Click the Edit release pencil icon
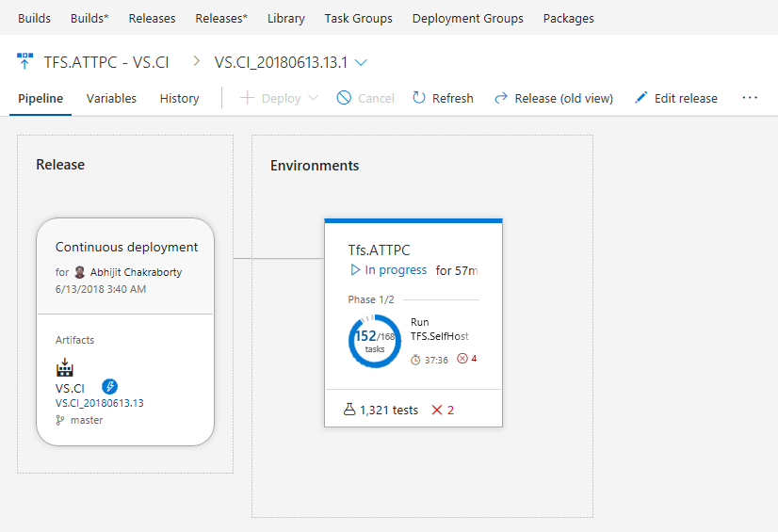Image resolution: width=778 pixels, height=532 pixels. point(641,98)
